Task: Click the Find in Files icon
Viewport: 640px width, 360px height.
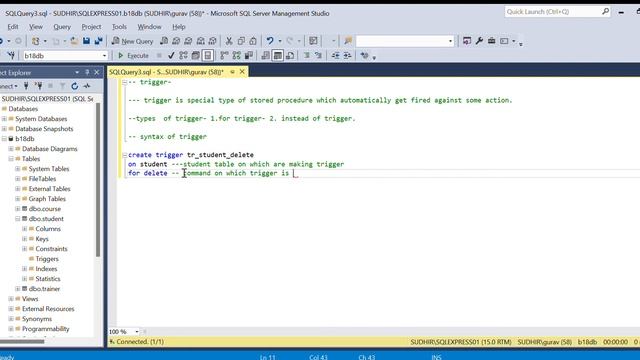Action: (348, 41)
